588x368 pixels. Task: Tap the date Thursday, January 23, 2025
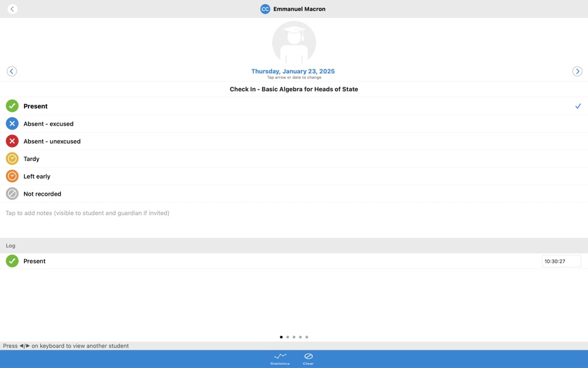point(293,71)
